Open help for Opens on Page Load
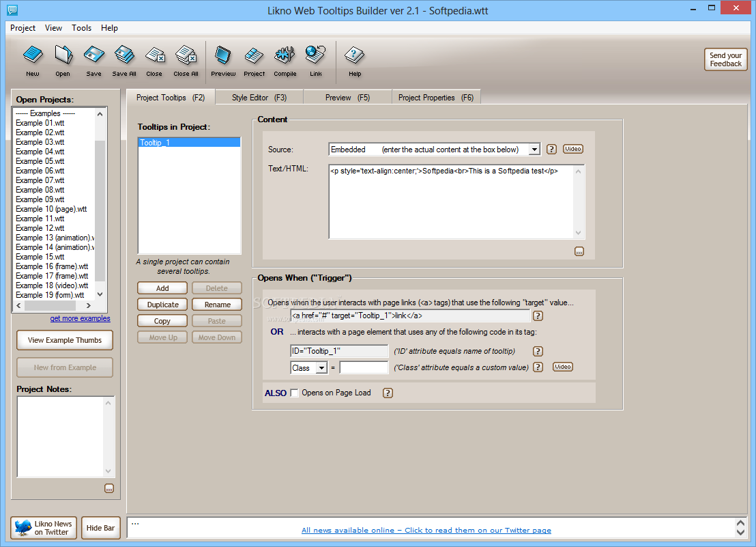 tap(388, 393)
